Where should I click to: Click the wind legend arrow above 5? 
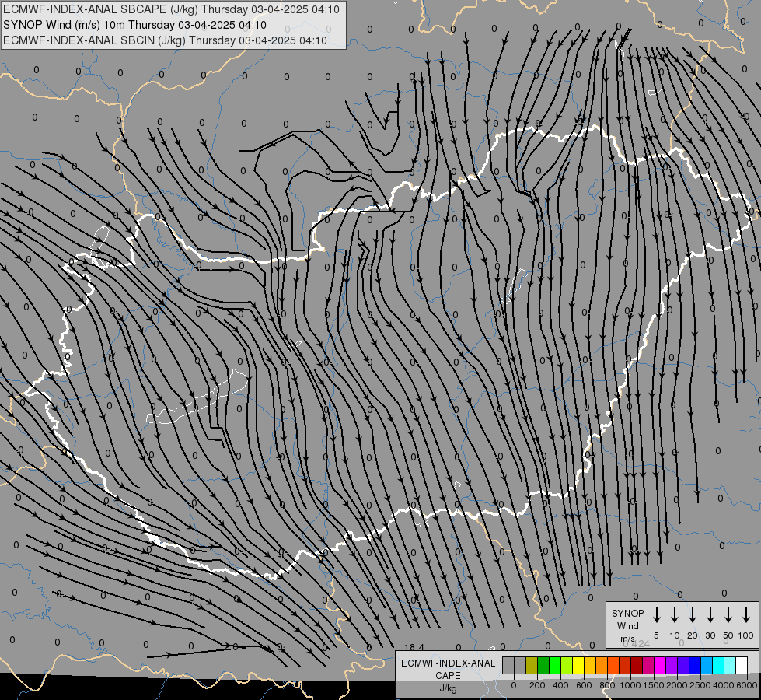(x=656, y=615)
